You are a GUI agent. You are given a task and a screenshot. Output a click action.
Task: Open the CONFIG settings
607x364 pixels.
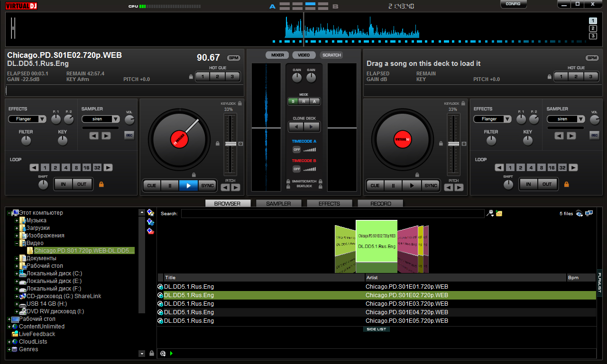(513, 4)
